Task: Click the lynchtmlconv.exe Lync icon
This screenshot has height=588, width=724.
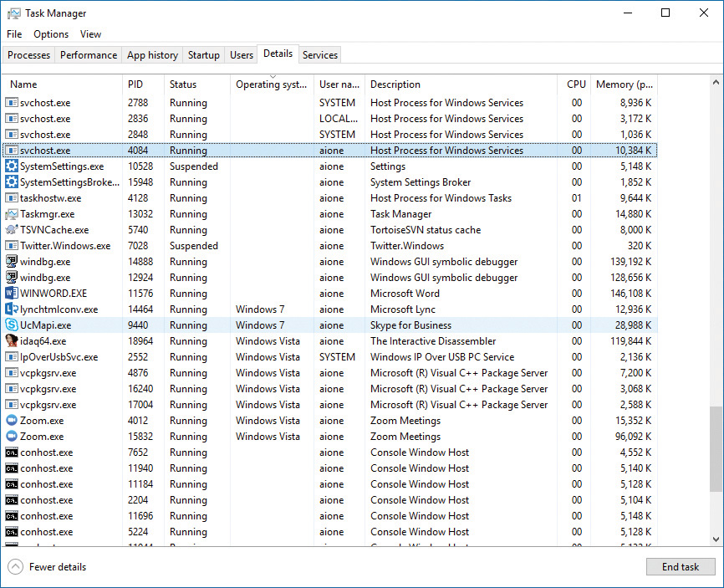Action: coord(12,309)
